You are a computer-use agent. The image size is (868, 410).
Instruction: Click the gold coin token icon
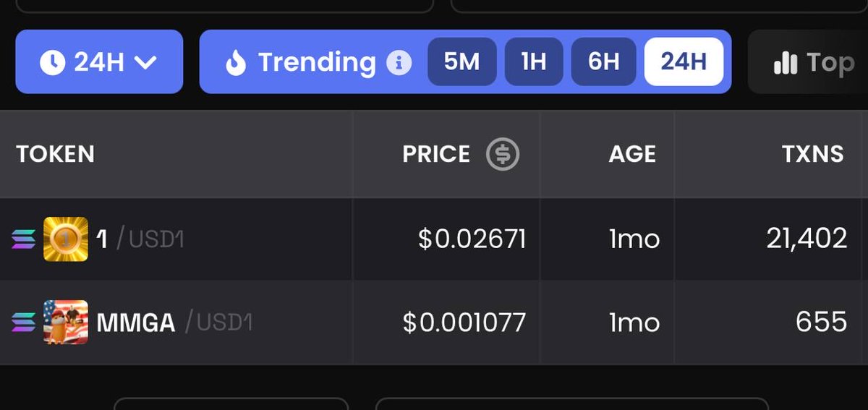66,239
